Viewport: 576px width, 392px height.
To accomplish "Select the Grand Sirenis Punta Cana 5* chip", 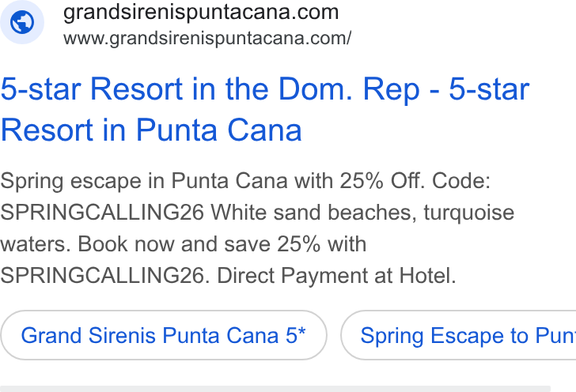I will click(x=164, y=335).
